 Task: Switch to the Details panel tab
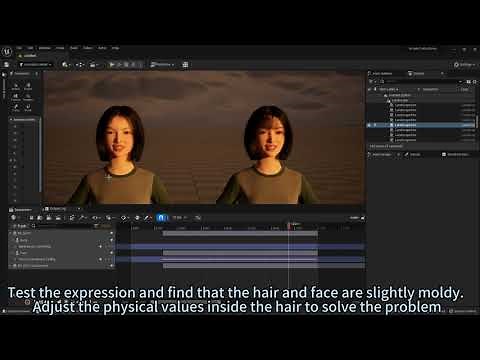pyautogui.click(x=412, y=154)
